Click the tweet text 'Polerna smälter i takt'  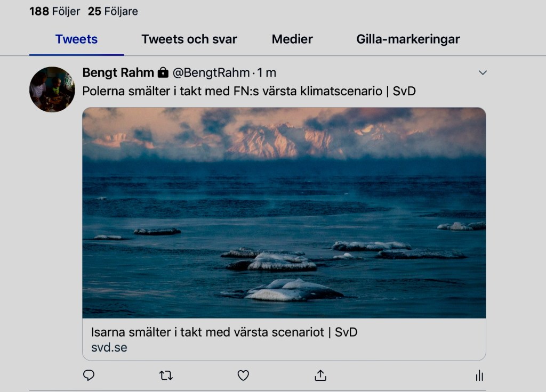(x=248, y=91)
